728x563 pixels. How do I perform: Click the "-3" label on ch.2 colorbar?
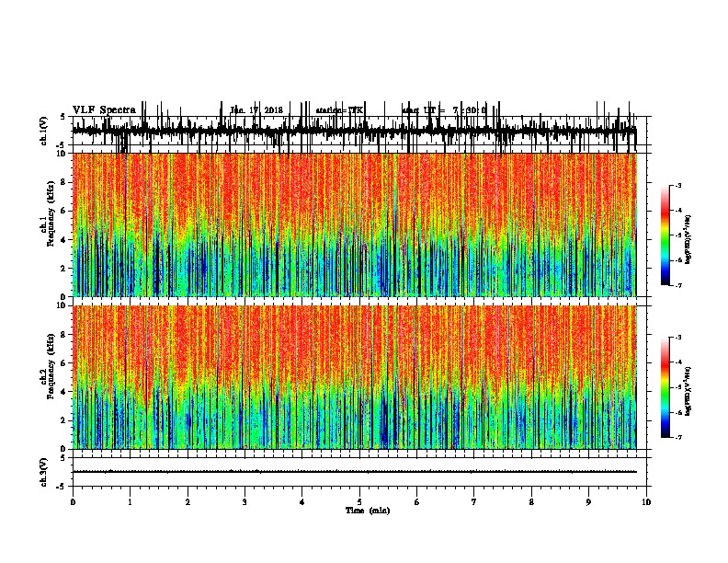point(678,338)
